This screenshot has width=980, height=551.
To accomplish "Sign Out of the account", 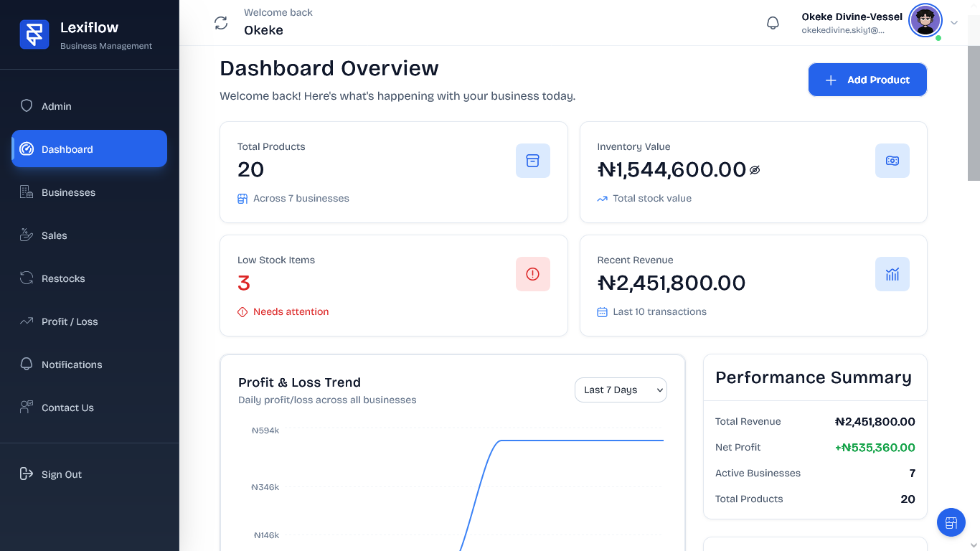I will (89, 474).
